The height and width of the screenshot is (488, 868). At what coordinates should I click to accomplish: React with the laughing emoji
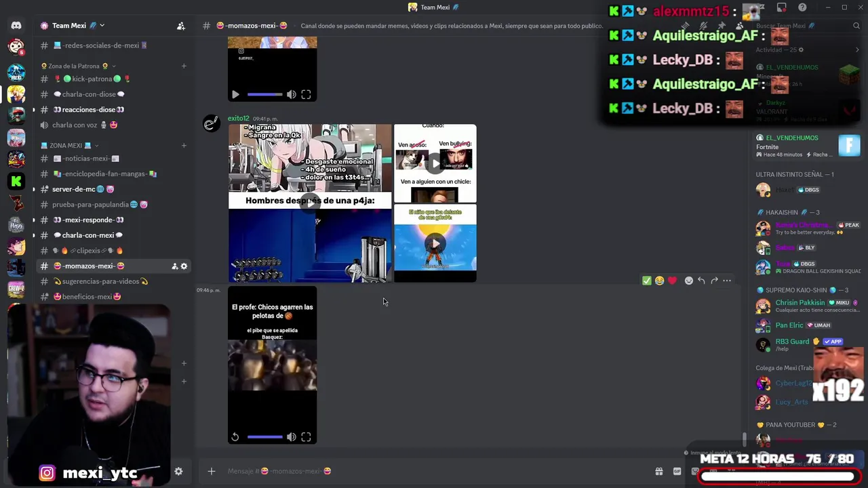coord(659,281)
